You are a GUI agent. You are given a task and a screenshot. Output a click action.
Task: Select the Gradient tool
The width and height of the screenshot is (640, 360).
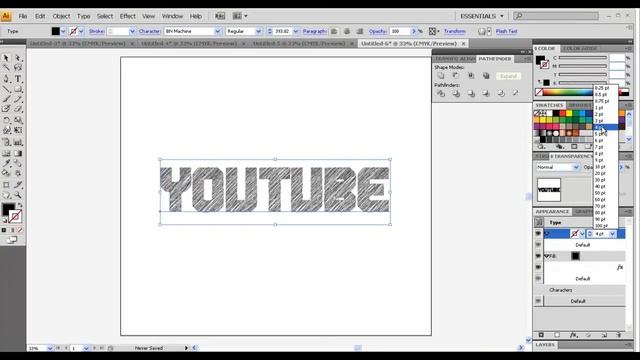tap(18, 153)
